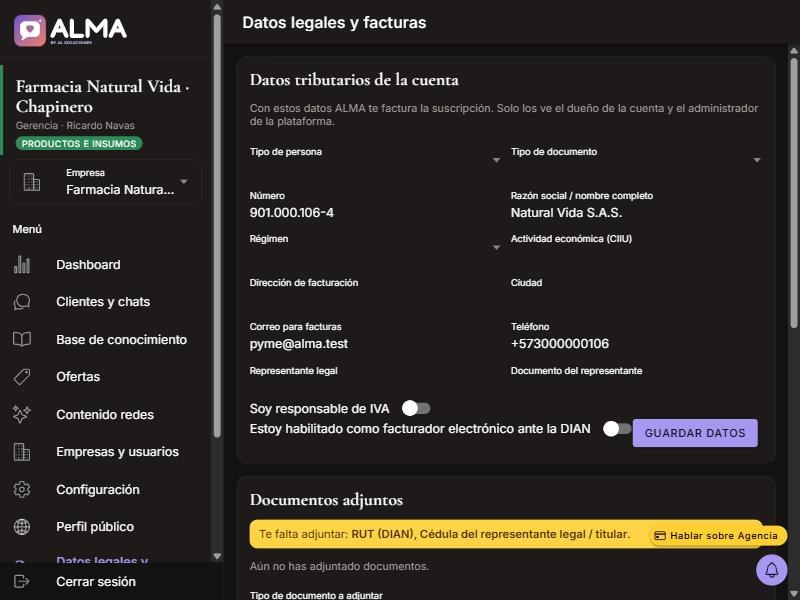The image size is (800, 600).
Task: Click the Ciudad input field
Action: pyautogui.click(x=636, y=291)
